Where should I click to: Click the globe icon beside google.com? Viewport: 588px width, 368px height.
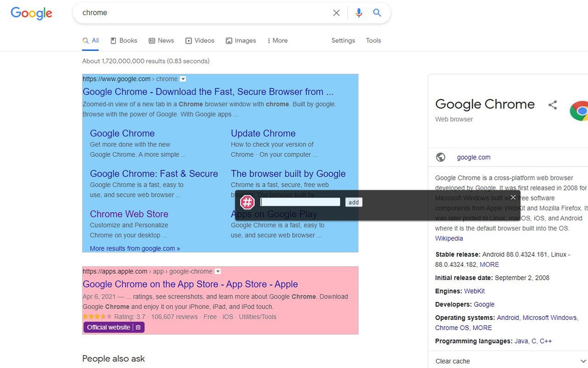point(441,157)
